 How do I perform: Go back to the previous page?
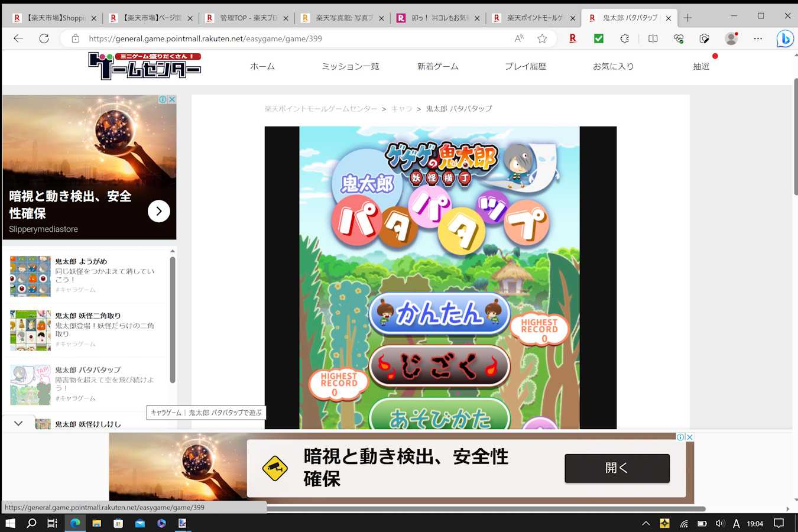pyautogui.click(x=18, y=38)
